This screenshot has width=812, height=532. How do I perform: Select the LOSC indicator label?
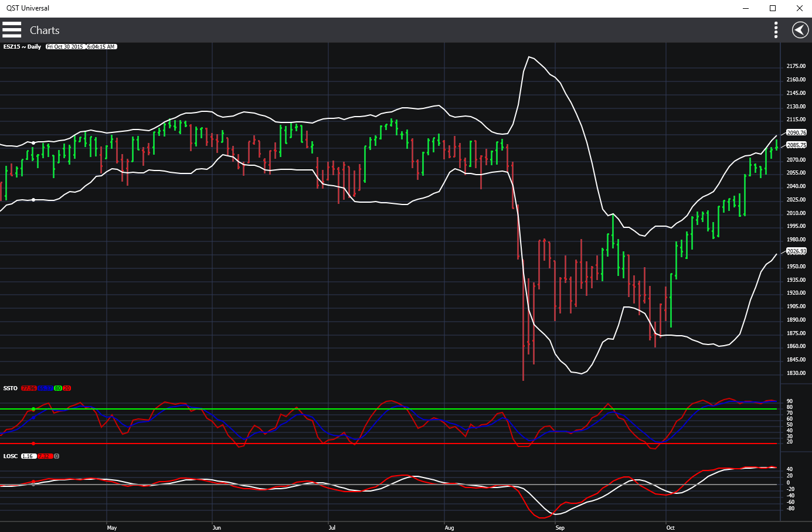[11, 456]
